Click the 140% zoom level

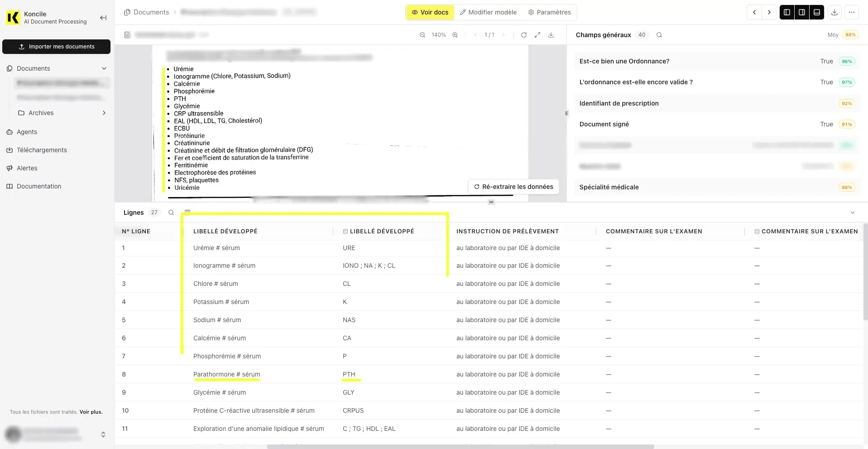pos(439,35)
